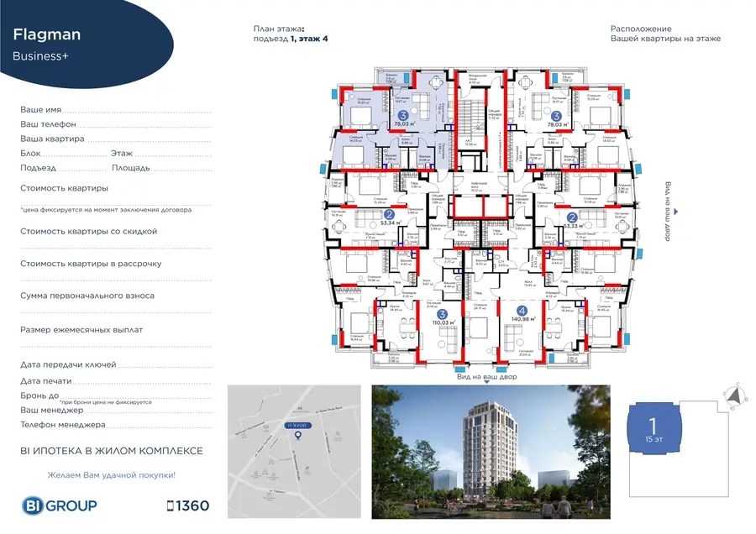Select badge 3 in unshaded 78,03 m² apartment
The height and width of the screenshot is (534, 756).
tap(556, 116)
